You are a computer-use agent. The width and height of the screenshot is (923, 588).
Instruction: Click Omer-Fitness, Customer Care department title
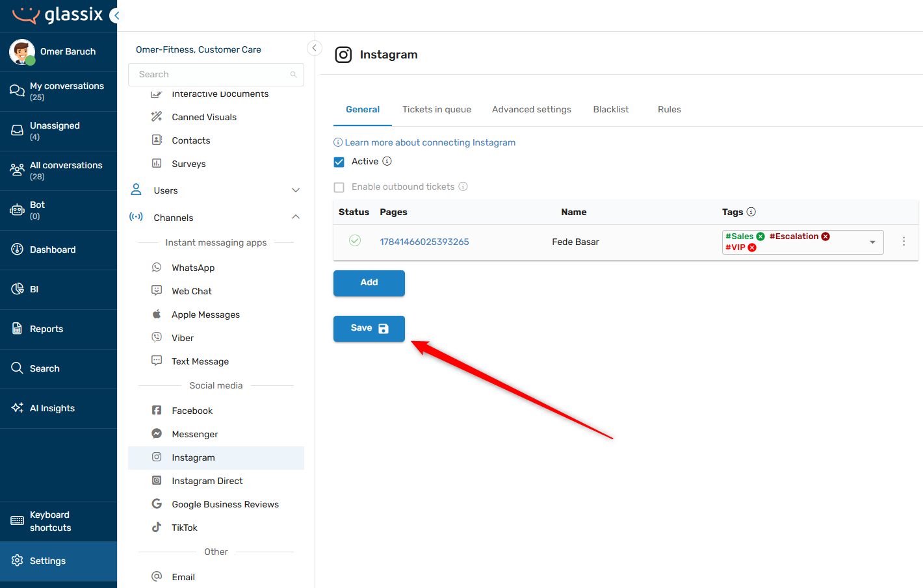tap(198, 49)
